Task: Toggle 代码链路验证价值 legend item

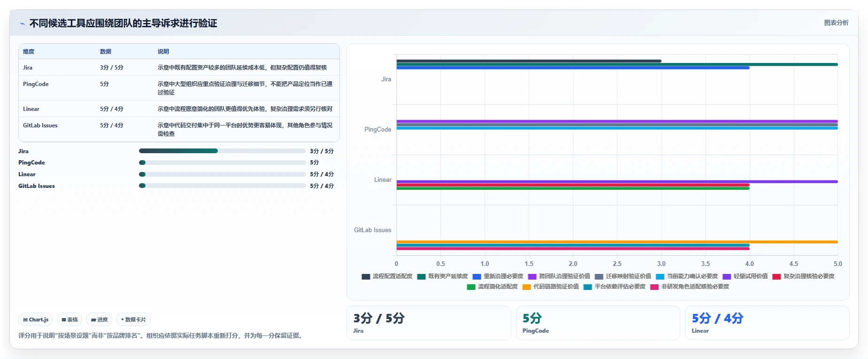Action: [550, 287]
